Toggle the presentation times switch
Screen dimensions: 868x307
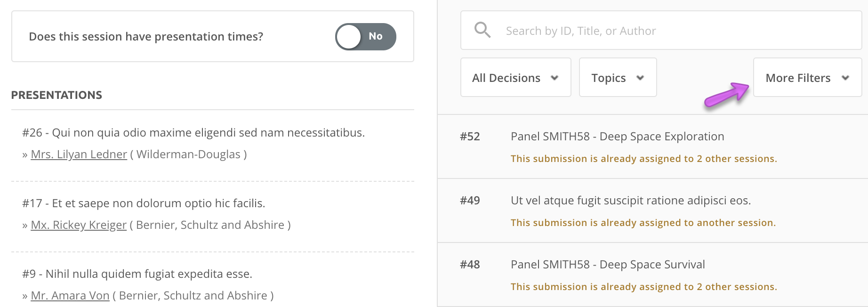(365, 36)
